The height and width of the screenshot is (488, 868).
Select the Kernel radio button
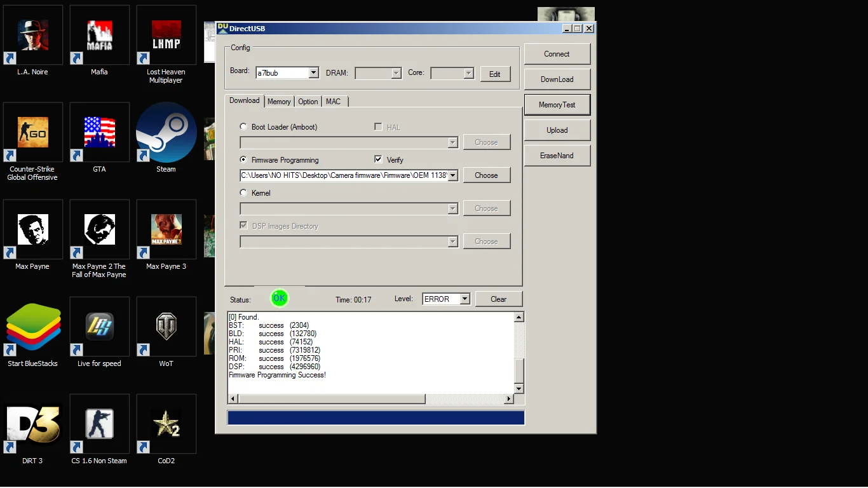pos(243,193)
